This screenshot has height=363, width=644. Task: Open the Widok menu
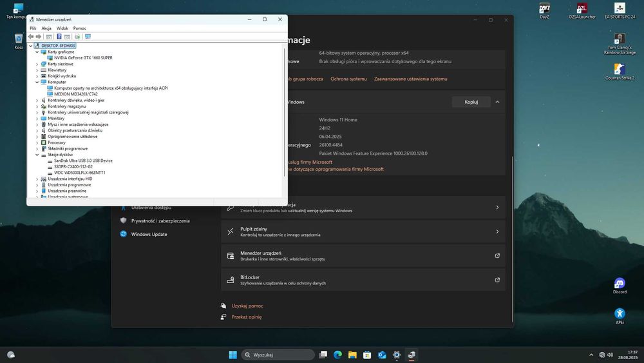pyautogui.click(x=62, y=28)
